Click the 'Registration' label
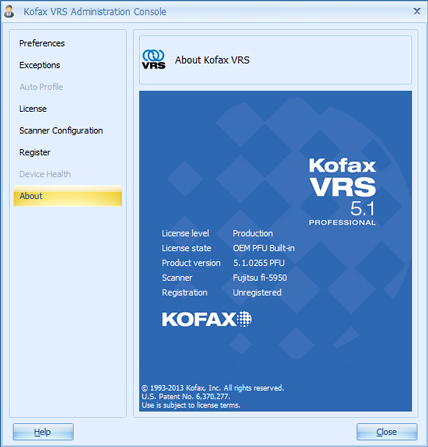Image resolution: width=428 pixels, height=447 pixels. point(184,293)
